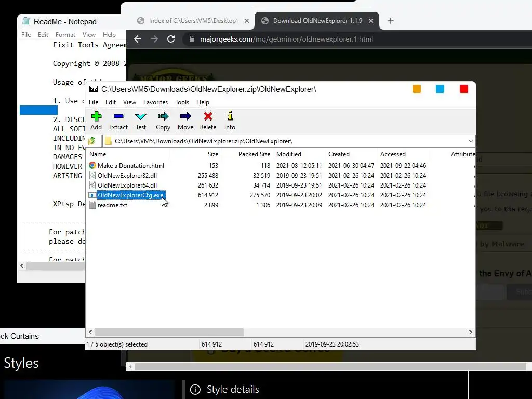Open the 7-Zip Tools menu

tap(182, 102)
